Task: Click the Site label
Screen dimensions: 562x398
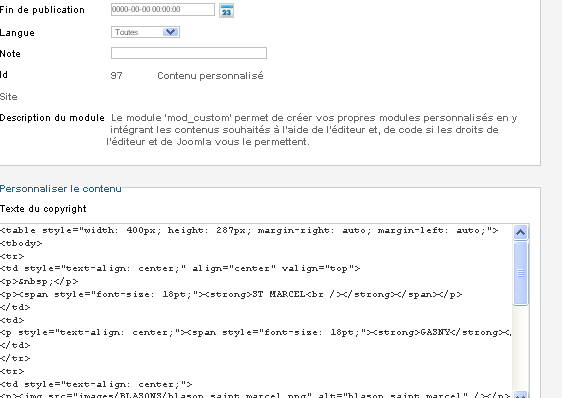Action: point(9,97)
